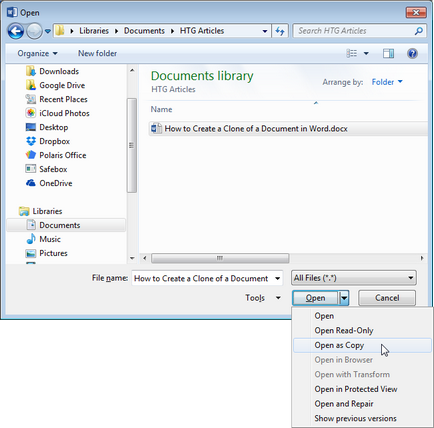
Task: Click the refresh icon next to address bar
Action: tap(280, 31)
